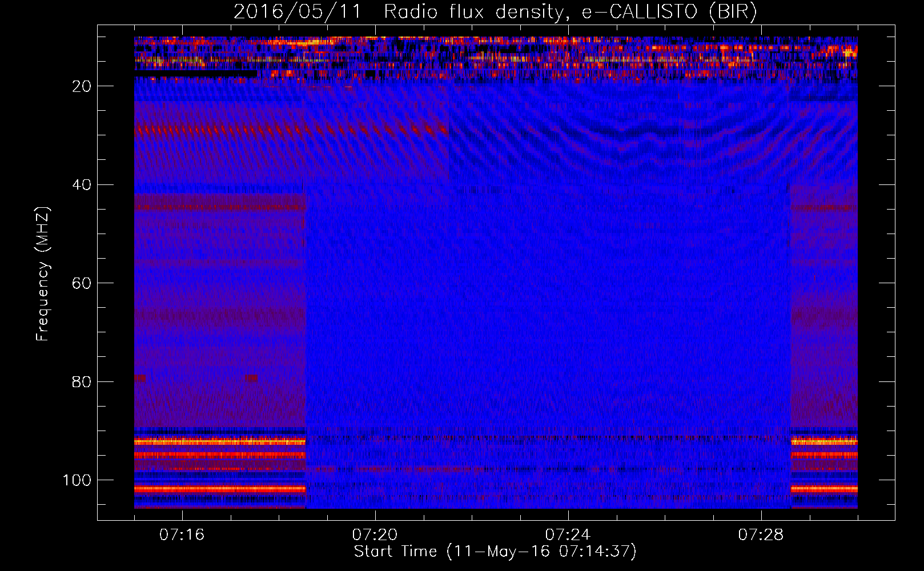Click the plot title 'Radio flux density, e-CALLISTO (BIR)'
The image size is (924, 571).
click(x=571, y=12)
